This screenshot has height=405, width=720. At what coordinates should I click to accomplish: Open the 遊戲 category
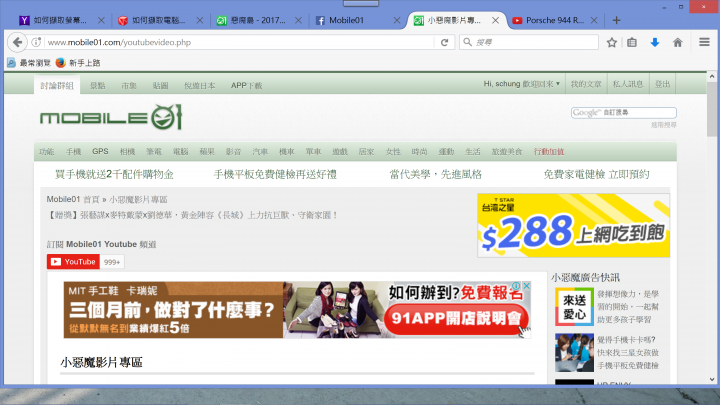pyautogui.click(x=340, y=152)
